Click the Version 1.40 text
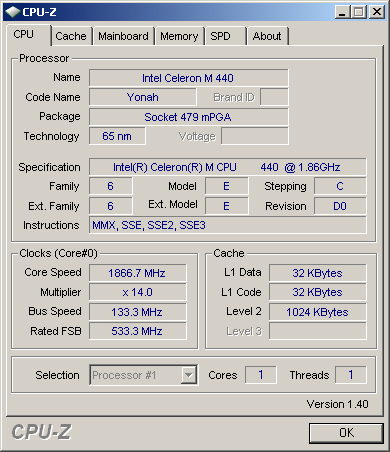Image resolution: width=390 pixels, height=452 pixels. (x=338, y=404)
